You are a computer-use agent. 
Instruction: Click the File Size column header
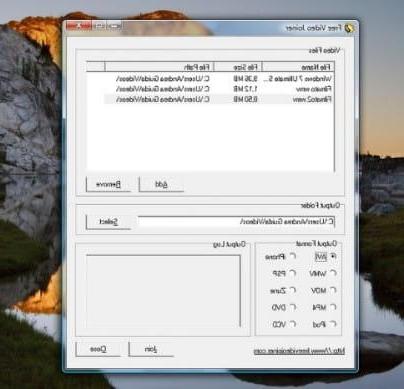238,67
